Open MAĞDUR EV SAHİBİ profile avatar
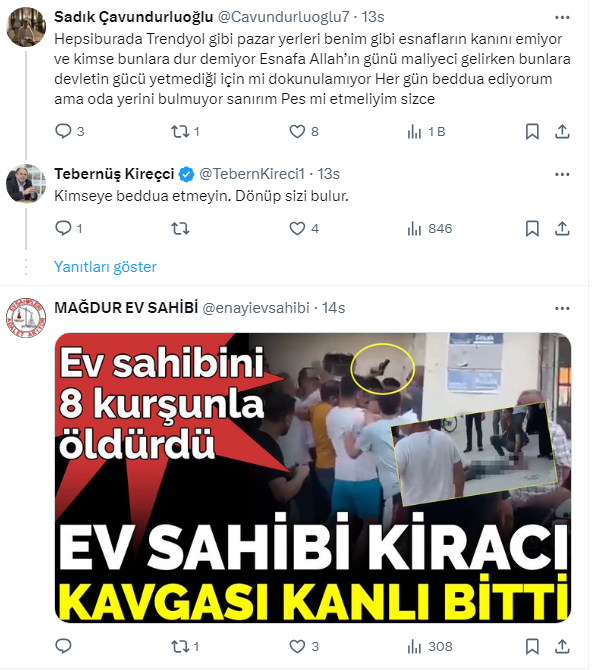 point(26,317)
